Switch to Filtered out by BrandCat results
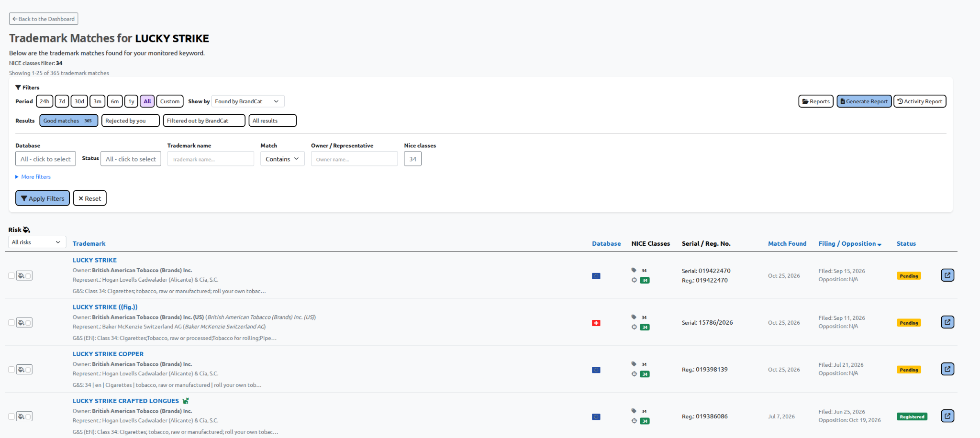This screenshot has height=438, width=980. point(204,120)
